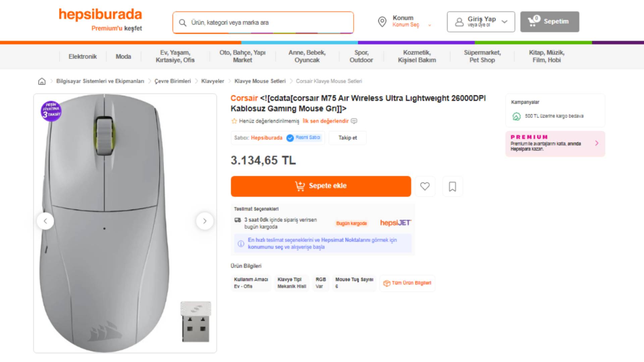Click the bookmark save-to-list icon
The width and height of the screenshot is (644, 362).
pos(452,186)
